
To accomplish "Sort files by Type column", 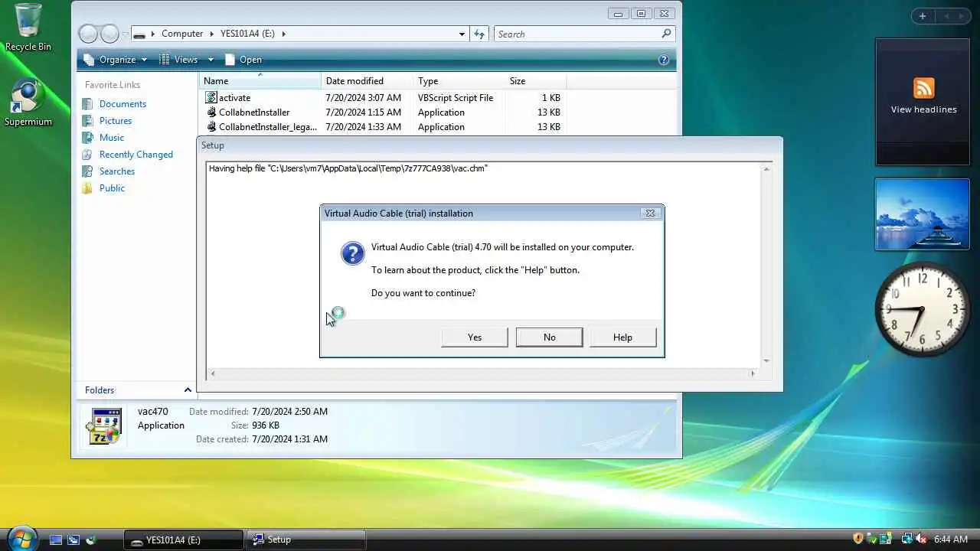I will point(459,81).
